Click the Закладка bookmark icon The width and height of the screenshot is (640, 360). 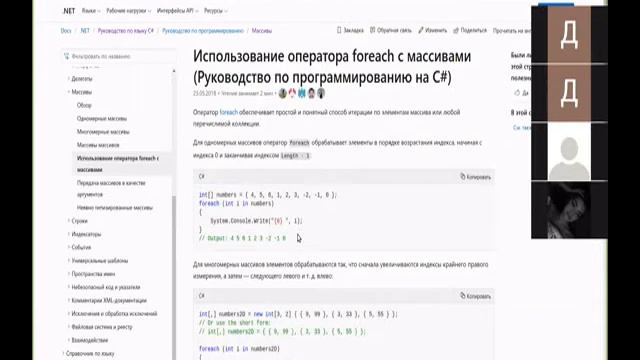click(x=339, y=30)
